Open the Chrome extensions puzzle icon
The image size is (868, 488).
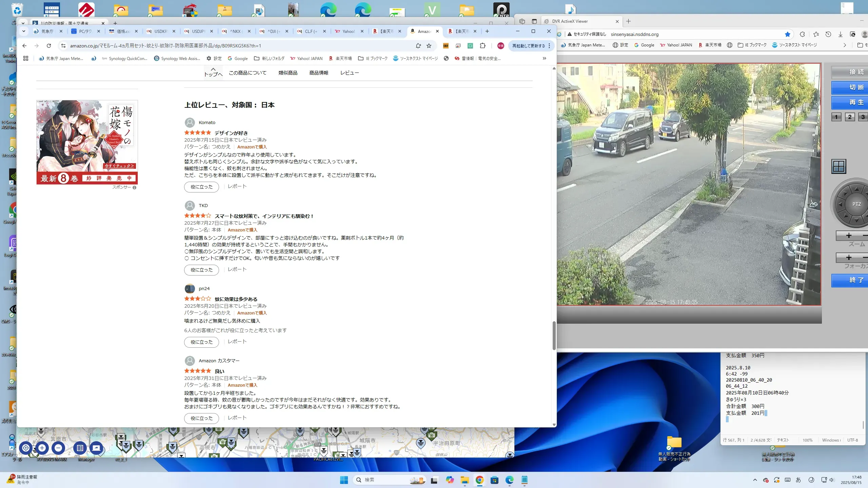(482, 46)
